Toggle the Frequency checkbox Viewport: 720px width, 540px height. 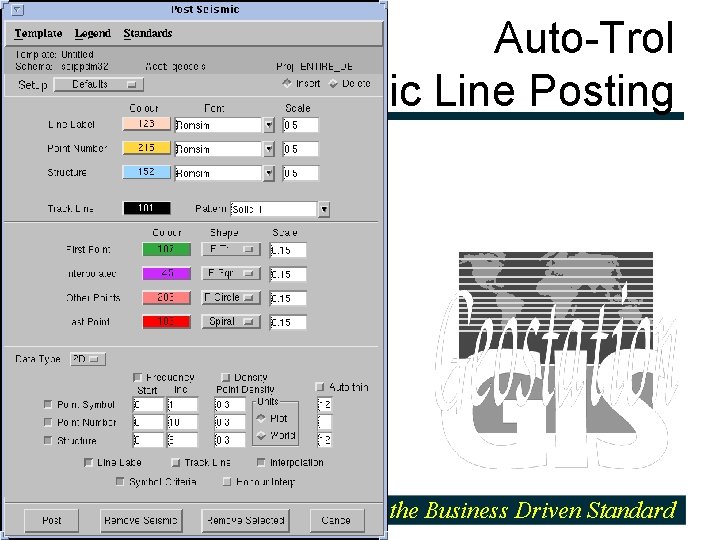pyautogui.click(x=137, y=377)
